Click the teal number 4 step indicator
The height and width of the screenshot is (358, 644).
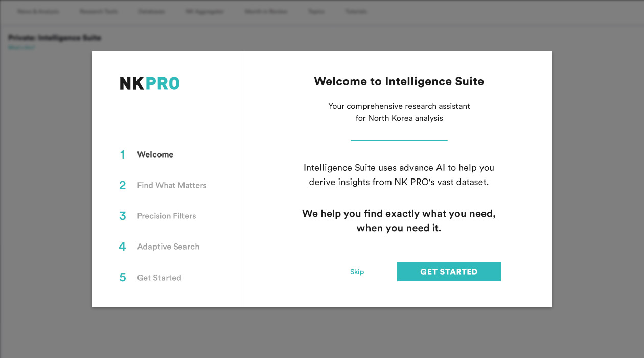coord(122,247)
